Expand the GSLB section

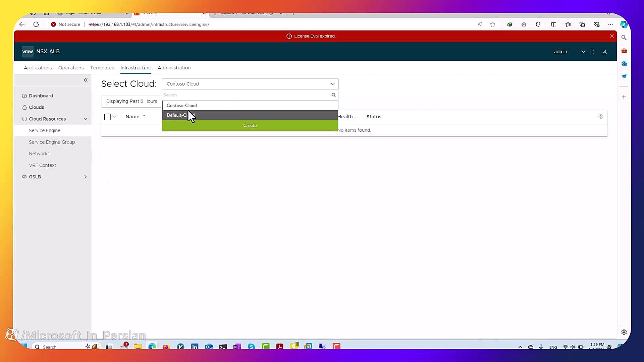point(86,177)
